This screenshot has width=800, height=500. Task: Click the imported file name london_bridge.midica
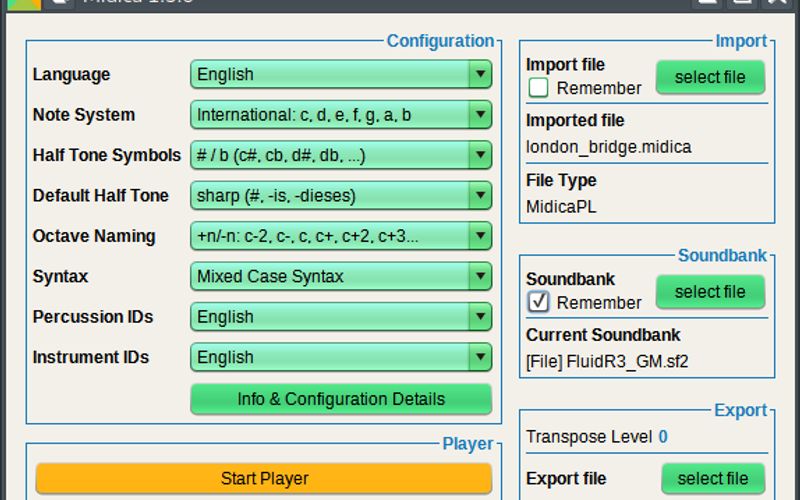pos(608,147)
